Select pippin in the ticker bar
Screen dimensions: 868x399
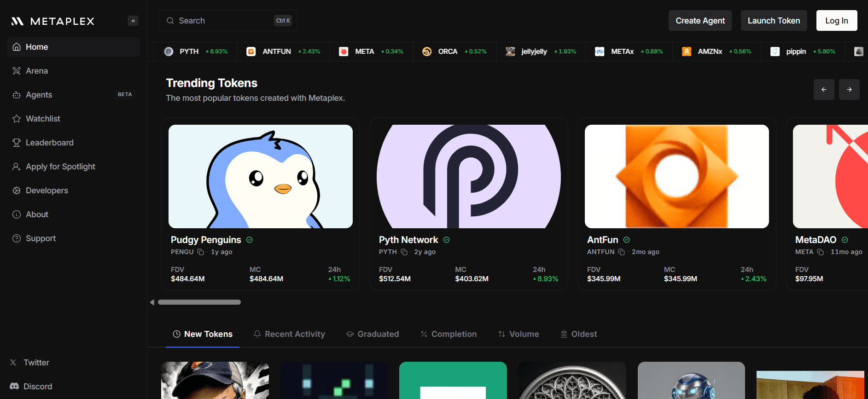point(803,52)
